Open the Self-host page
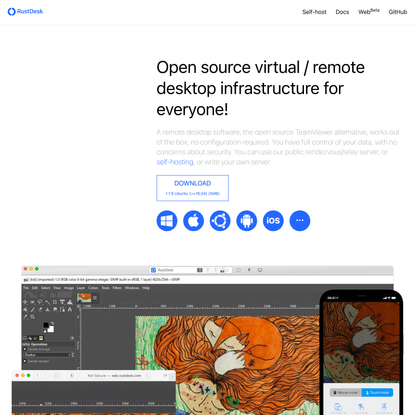Viewport: 415px width, 415px height. (314, 12)
